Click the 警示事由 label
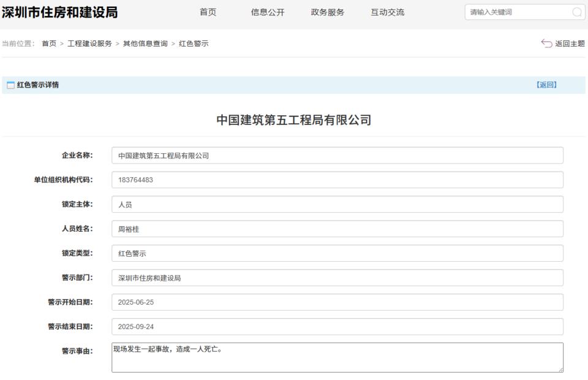The width and height of the screenshot is (588, 380). pyautogui.click(x=77, y=351)
